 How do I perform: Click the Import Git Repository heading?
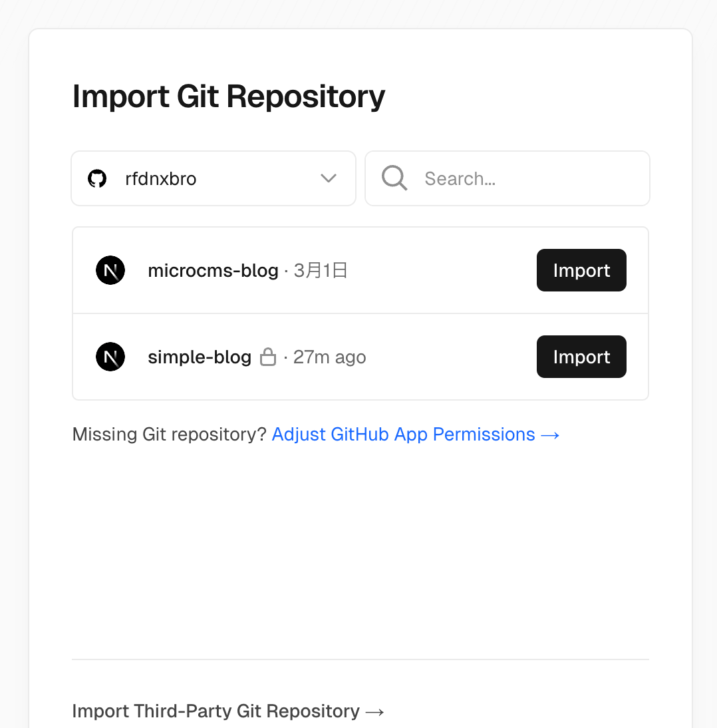coord(229,96)
